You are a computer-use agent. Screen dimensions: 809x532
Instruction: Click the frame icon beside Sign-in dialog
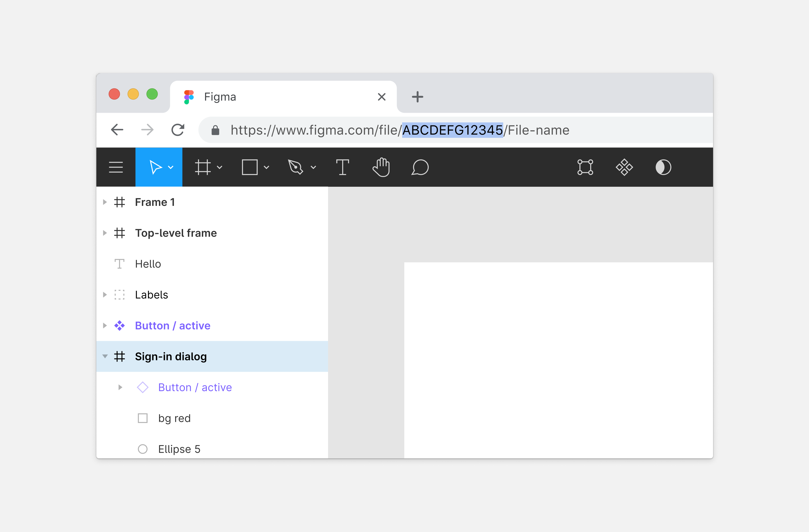click(120, 356)
